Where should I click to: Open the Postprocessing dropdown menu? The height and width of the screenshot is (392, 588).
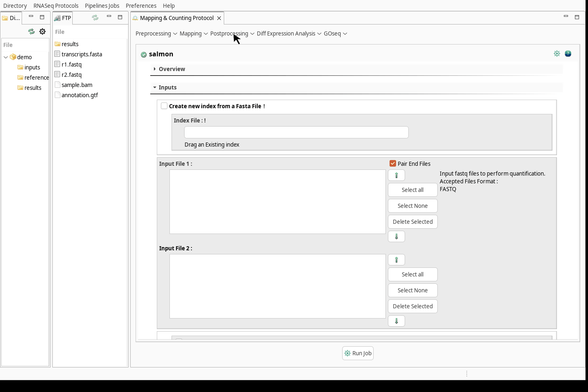pos(232,33)
